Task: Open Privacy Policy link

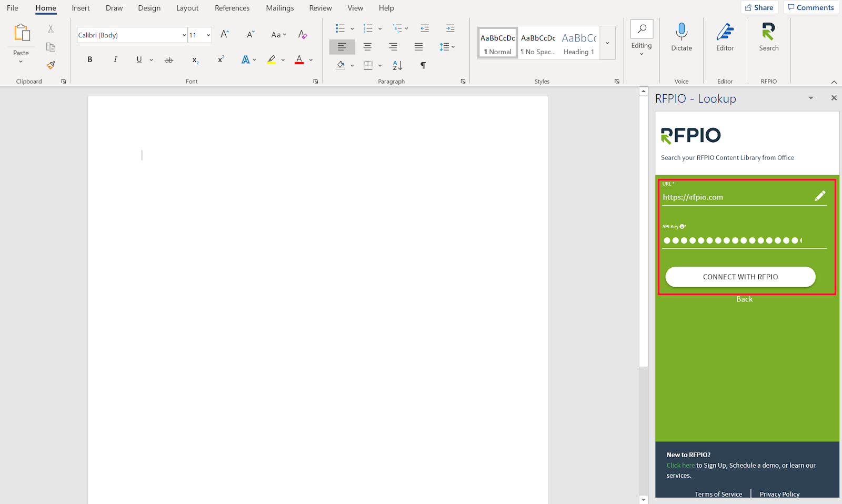Action: click(x=779, y=494)
